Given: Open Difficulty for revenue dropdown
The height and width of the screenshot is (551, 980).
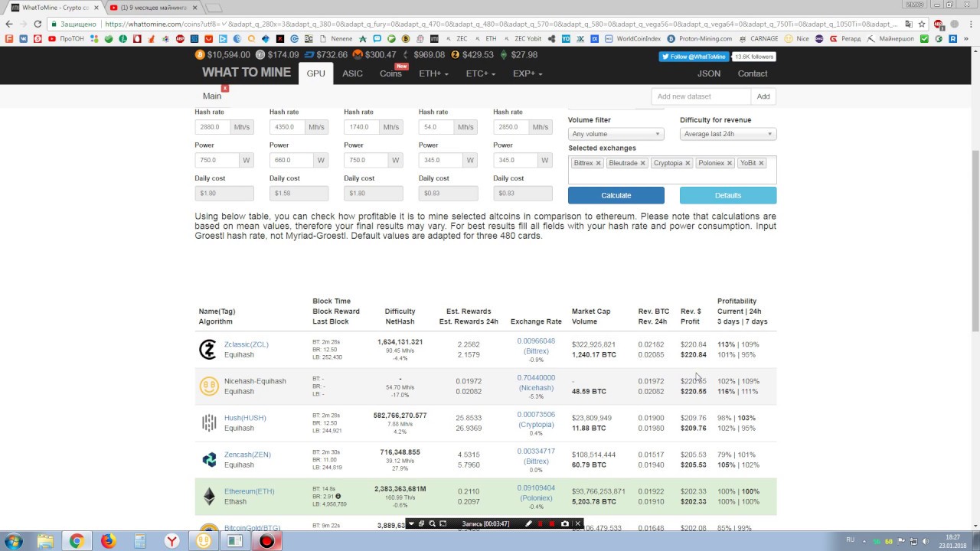Looking at the screenshot, I should pyautogui.click(x=727, y=134).
